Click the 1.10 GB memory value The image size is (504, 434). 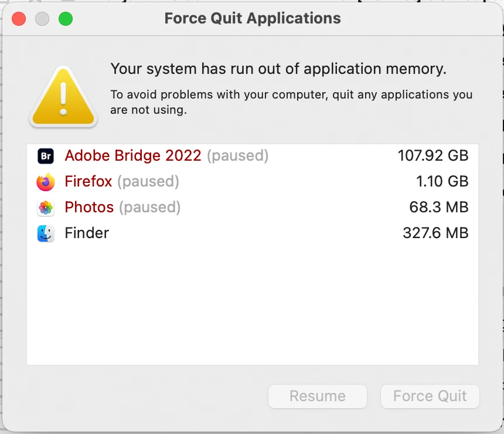tap(442, 182)
